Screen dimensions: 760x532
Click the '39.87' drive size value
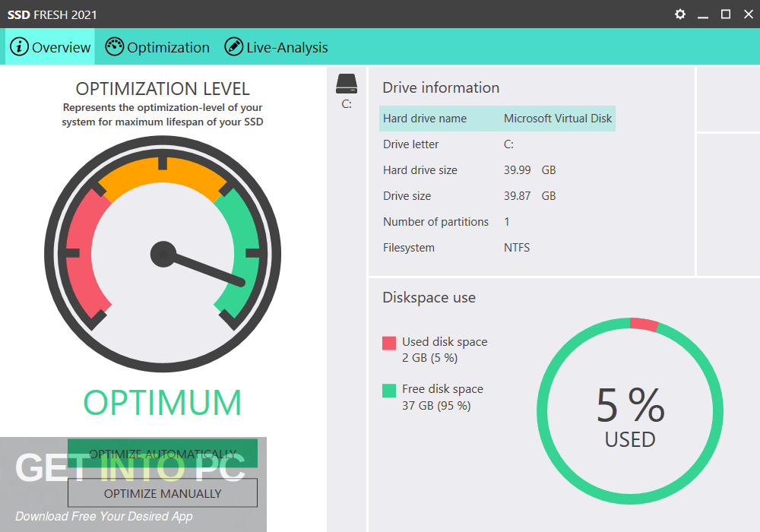point(517,196)
